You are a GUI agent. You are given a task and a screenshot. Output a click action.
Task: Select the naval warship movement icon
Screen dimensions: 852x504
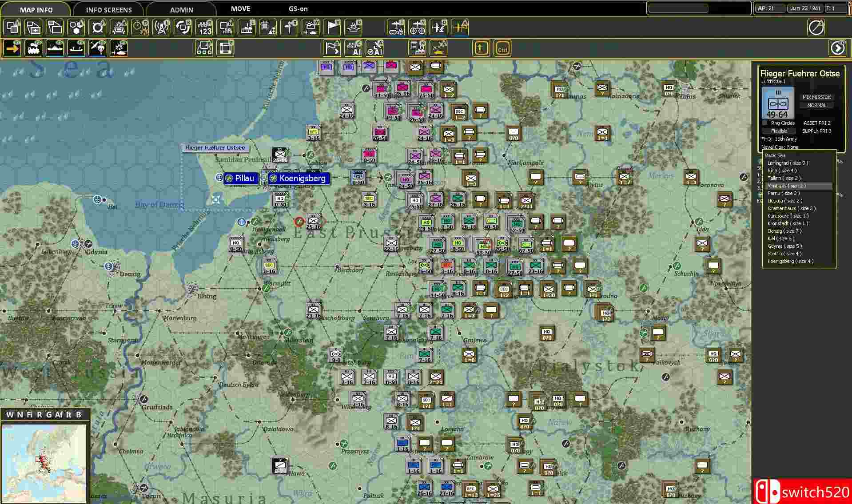(x=55, y=48)
